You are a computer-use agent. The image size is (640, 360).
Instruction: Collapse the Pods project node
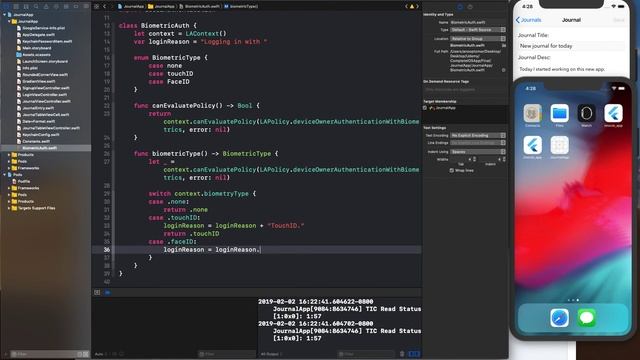[5, 175]
